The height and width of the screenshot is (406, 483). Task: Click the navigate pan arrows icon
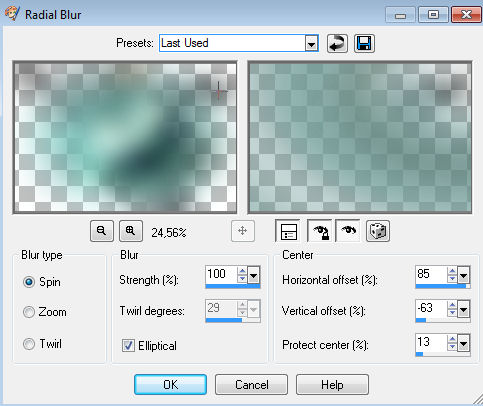click(243, 231)
